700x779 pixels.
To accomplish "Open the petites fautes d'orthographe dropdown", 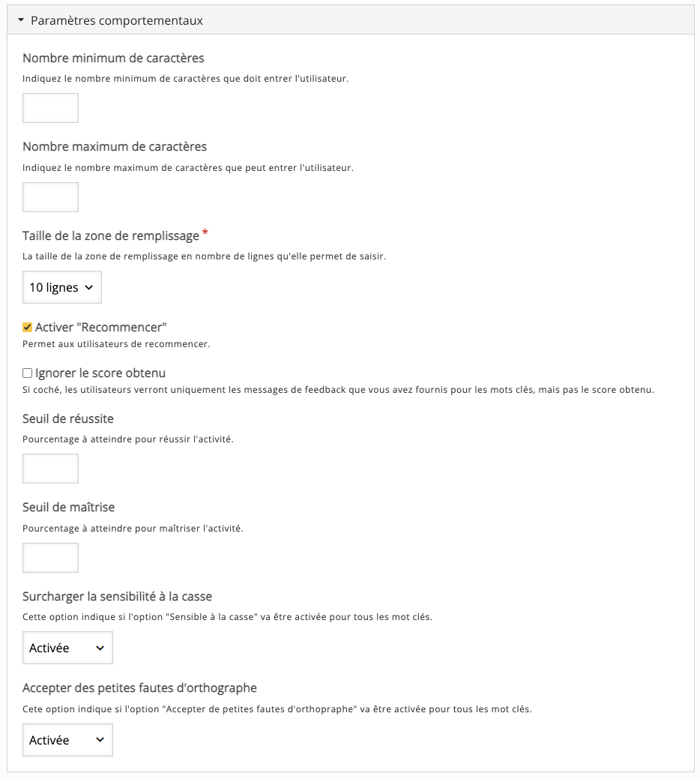I will [x=67, y=740].
